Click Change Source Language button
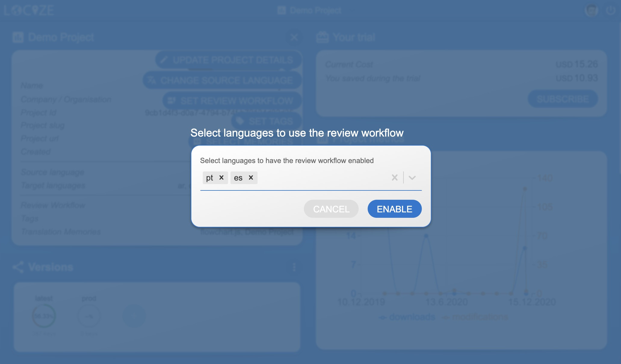The width and height of the screenshot is (621, 364). click(x=222, y=80)
